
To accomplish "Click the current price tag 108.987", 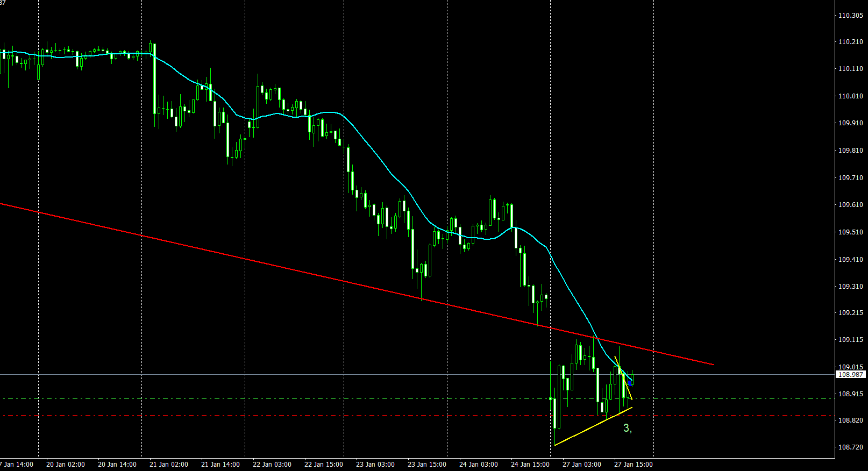I will coord(851,375).
